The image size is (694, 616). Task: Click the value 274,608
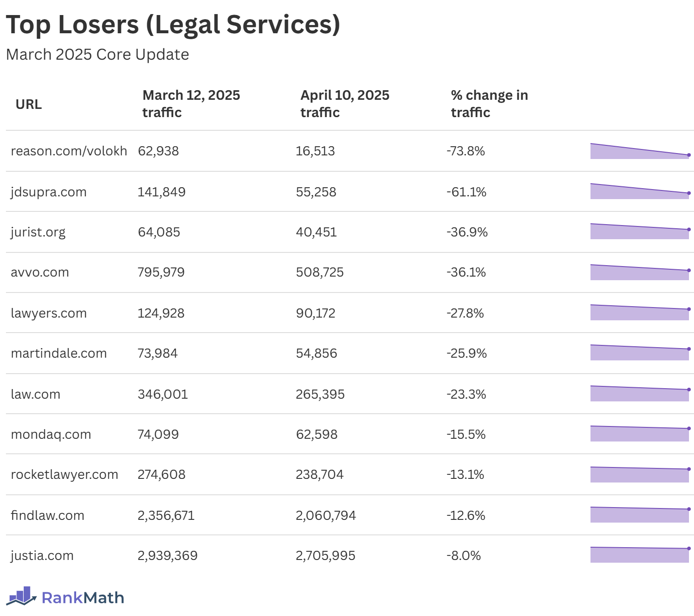[161, 474]
